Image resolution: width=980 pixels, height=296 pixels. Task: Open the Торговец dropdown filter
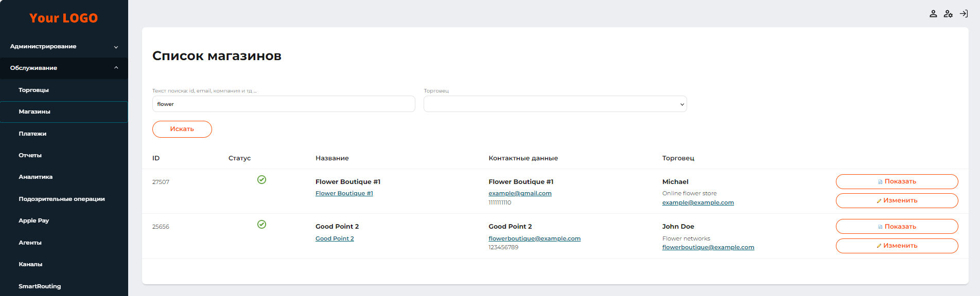555,104
